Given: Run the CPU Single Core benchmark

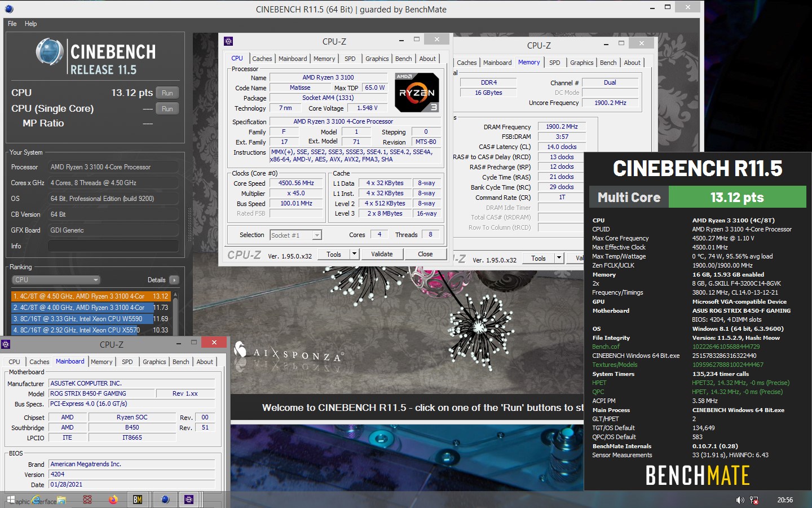Looking at the screenshot, I should [167, 109].
